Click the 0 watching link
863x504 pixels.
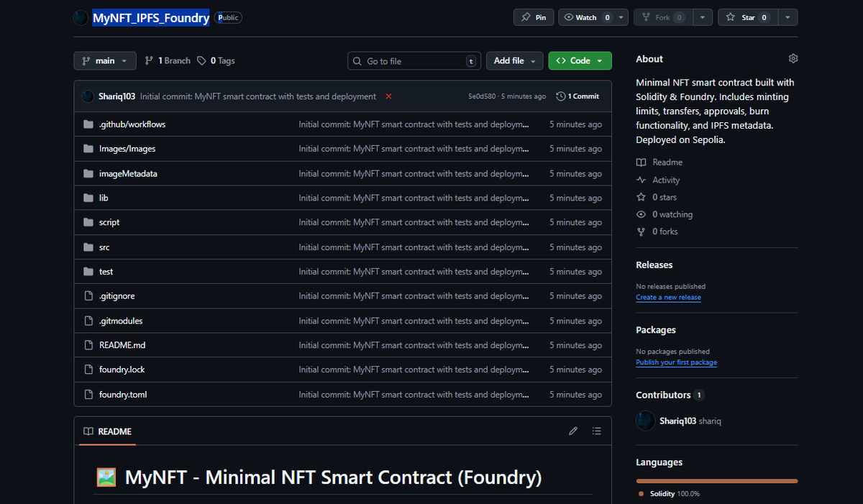[x=665, y=214]
